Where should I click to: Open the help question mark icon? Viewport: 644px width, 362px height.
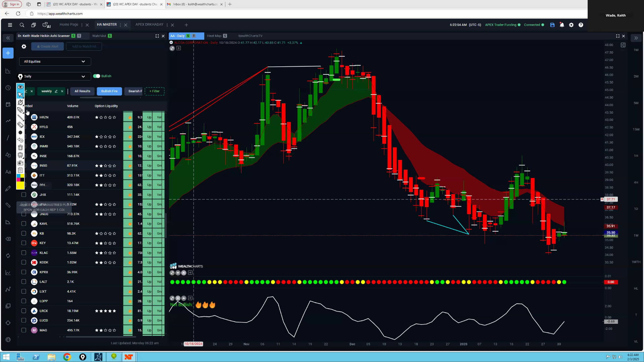coord(581,25)
